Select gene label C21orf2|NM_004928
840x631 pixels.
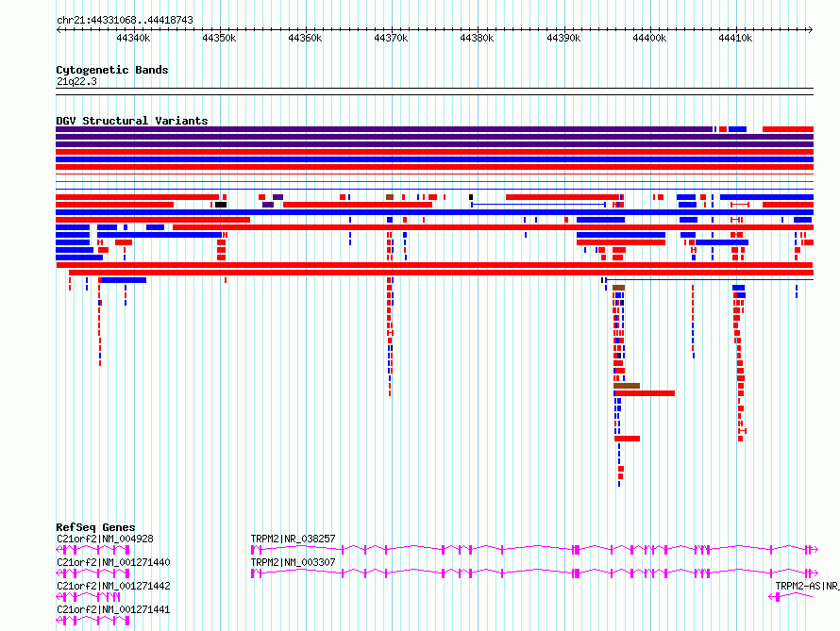pyautogui.click(x=105, y=539)
